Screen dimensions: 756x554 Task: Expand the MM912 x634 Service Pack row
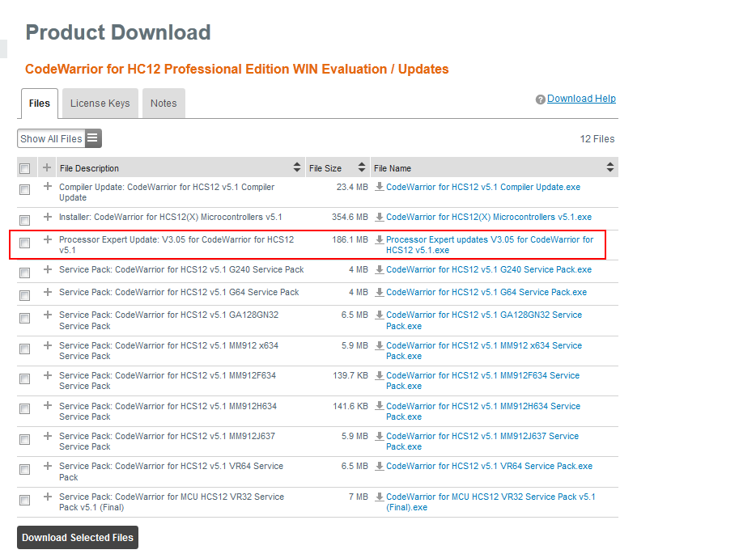pyautogui.click(x=47, y=345)
